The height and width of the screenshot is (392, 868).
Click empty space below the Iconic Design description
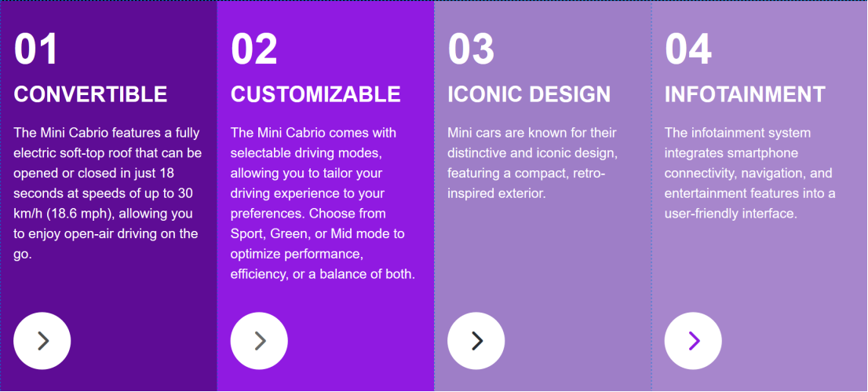click(x=542, y=259)
